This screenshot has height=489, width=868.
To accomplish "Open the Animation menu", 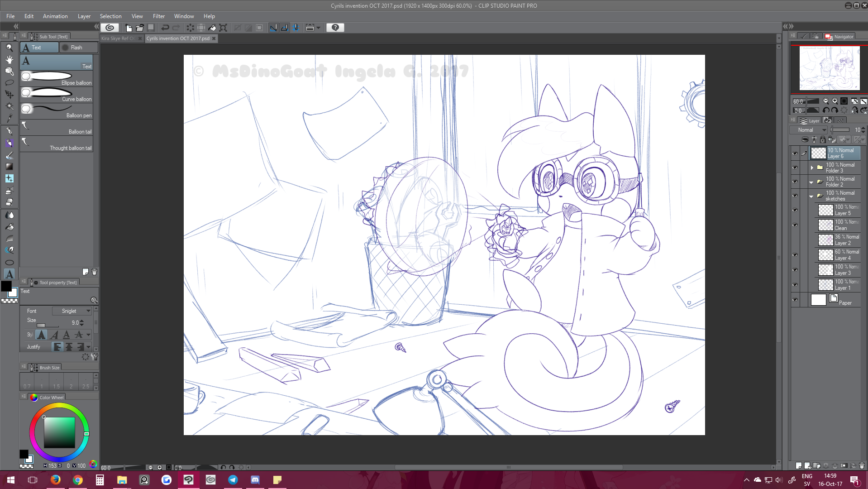I will [x=55, y=16].
